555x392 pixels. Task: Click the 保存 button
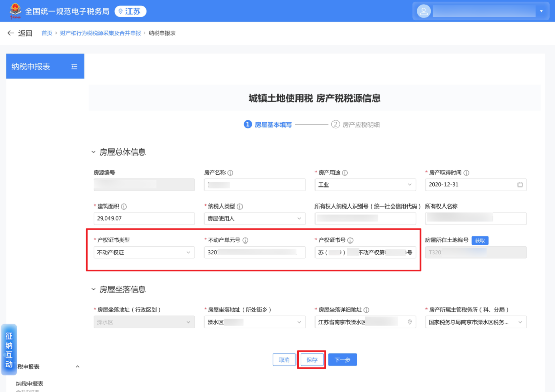pyautogui.click(x=312, y=360)
